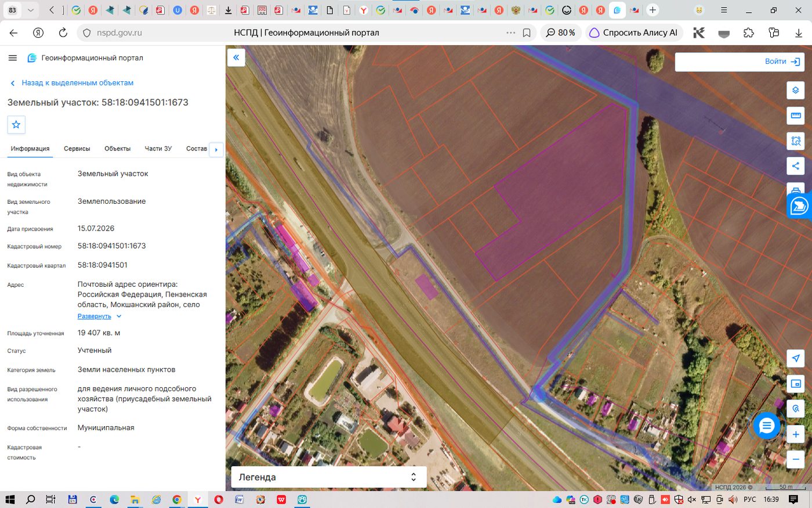Open the location search tool
Image resolution: width=812 pixels, height=508 pixels.
796,409
